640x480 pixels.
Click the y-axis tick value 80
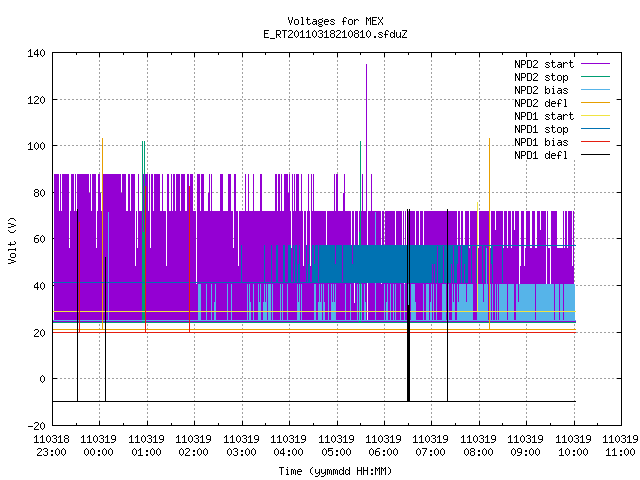click(39, 193)
